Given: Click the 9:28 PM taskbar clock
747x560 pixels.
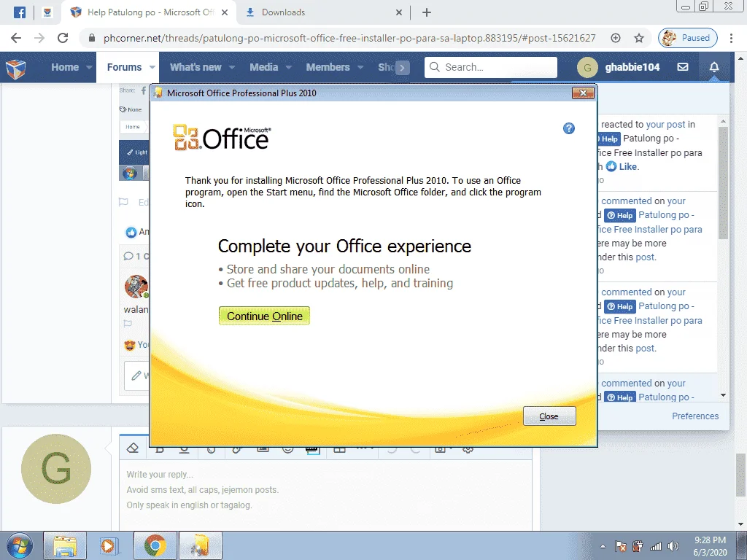Looking at the screenshot, I should pyautogui.click(x=710, y=540).
